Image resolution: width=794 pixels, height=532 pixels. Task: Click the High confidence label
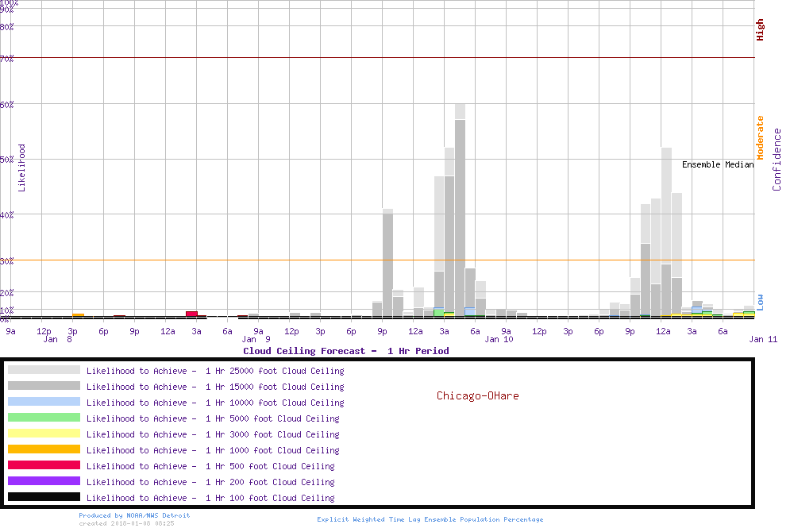pos(760,30)
